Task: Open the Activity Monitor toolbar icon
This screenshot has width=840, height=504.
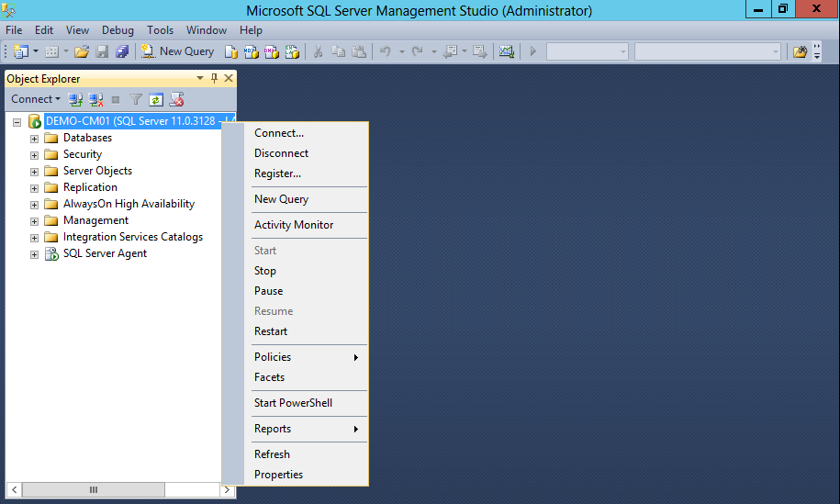Action: 506,51
